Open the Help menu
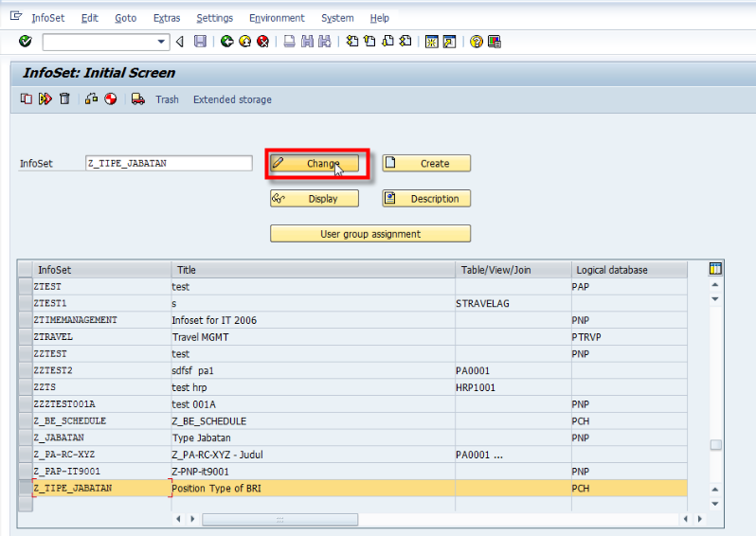Screen dimensions: 756x536 (x=380, y=18)
